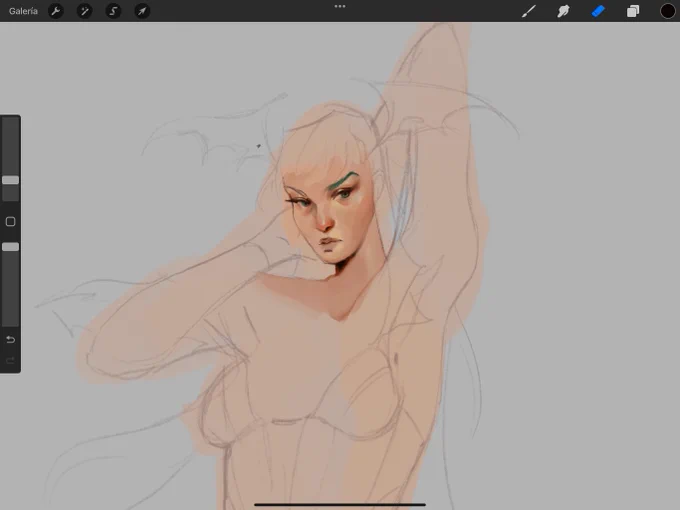Click the brush opacity slider handle
680x510 pixels.
click(10, 247)
